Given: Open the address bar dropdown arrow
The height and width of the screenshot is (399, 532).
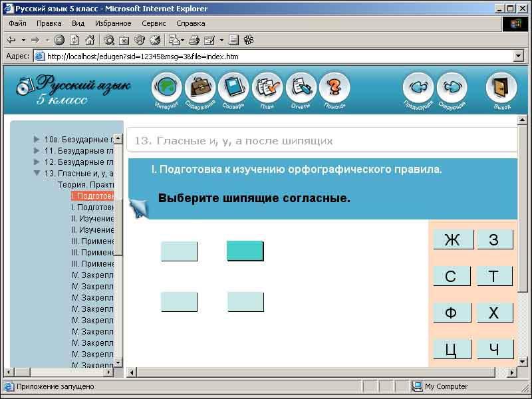Looking at the screenshot, I should pos(519,57).
